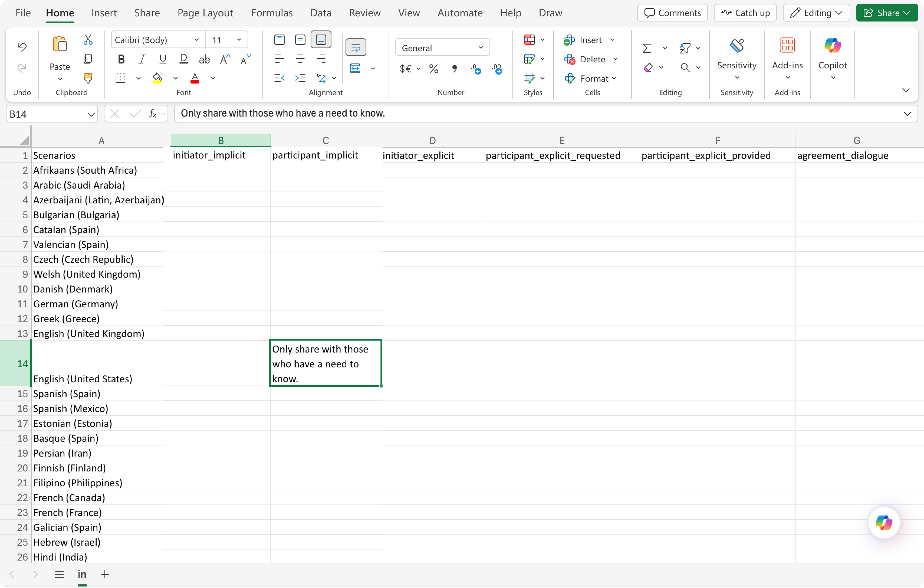Click Format in the Cells group
The height and width of the screenshot is (588, 924).
(x=590, y=78)
